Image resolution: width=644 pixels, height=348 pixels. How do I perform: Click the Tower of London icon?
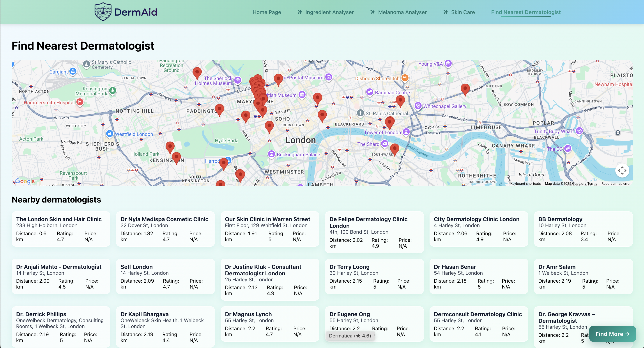point(406,132)
